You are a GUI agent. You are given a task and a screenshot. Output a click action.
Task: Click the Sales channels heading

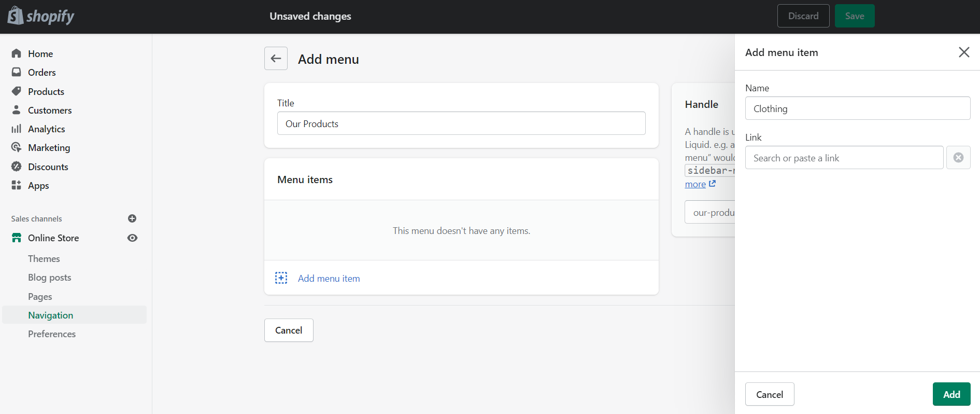[36, 218]
